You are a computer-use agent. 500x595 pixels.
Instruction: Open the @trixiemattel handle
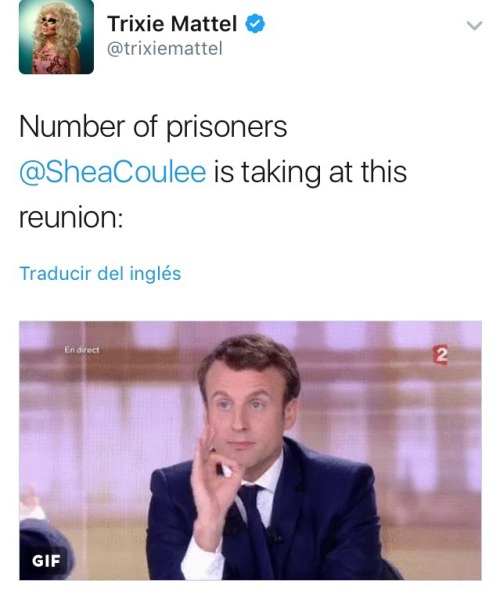[x=165, y=49]
